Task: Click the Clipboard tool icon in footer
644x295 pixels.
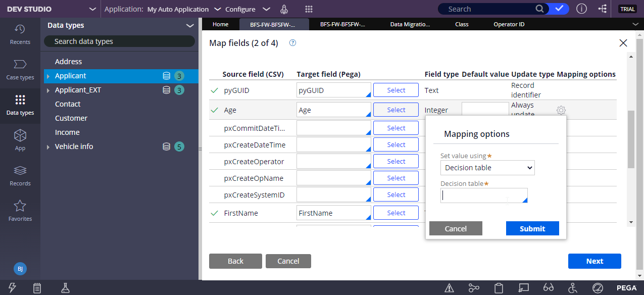Action: click(499, 287)
